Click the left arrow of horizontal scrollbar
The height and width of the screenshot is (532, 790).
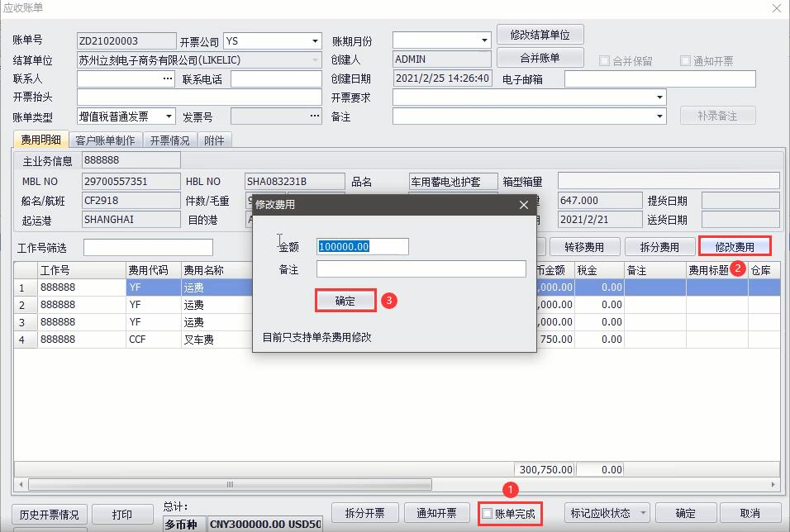21,485
